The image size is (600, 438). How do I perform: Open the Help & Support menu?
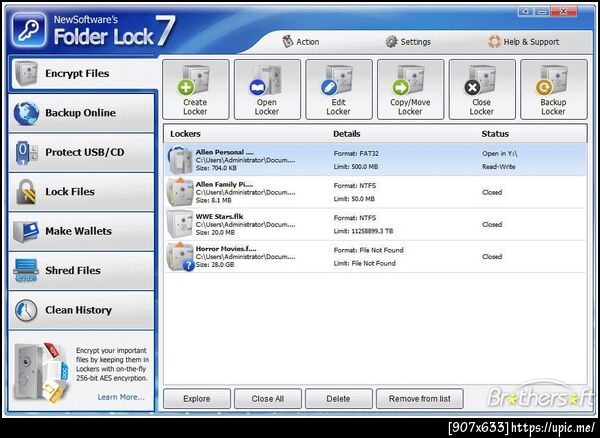click(x=523, y=42)
